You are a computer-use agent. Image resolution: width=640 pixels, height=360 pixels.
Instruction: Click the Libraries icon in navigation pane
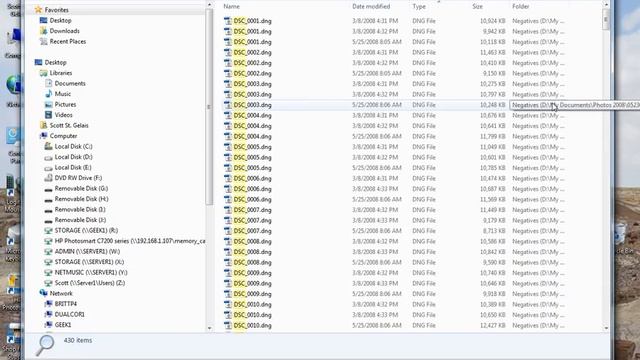(x=44, y=73)
